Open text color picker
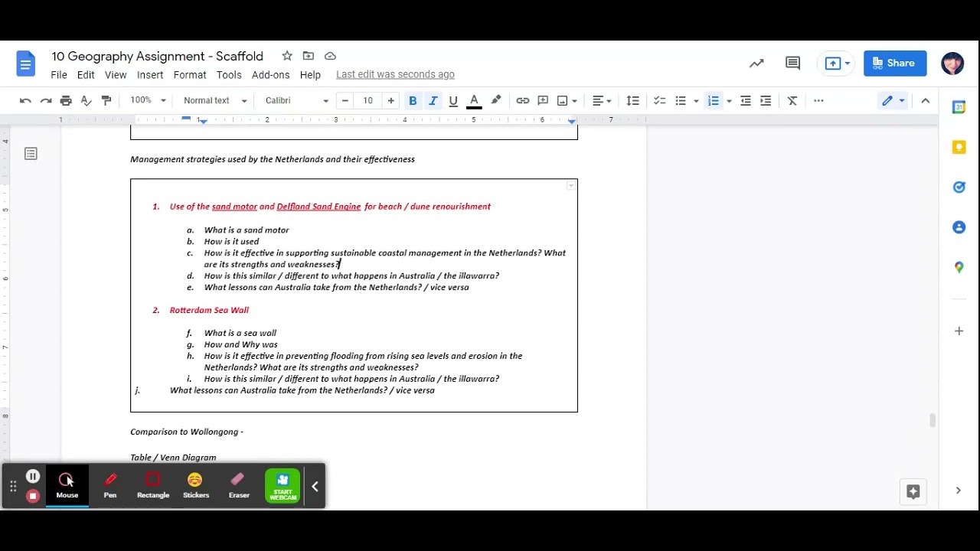Viewport: 980px width, 551px height. pos(474,100)
